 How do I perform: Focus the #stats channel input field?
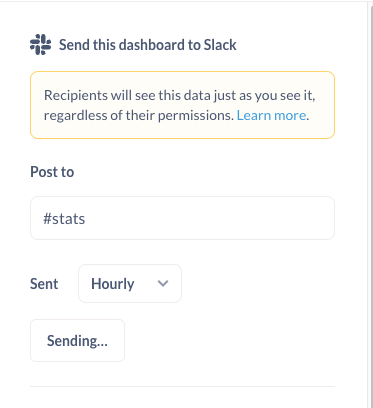[x=182, y=218]
